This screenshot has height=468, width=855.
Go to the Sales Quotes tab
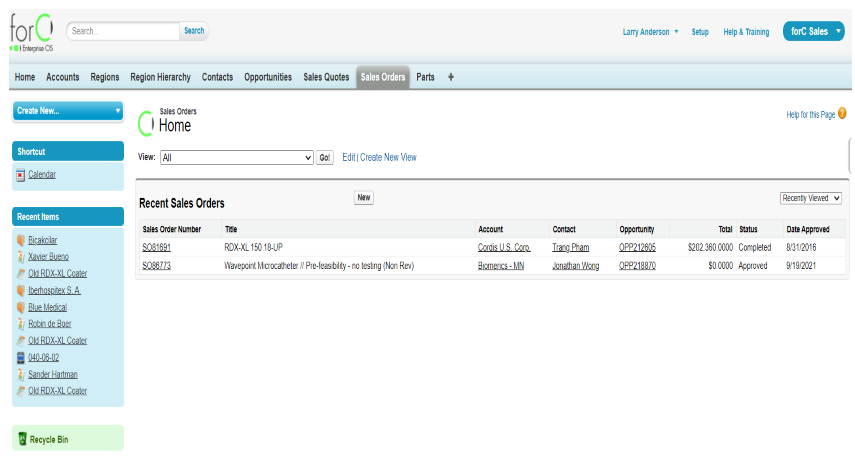tap(326, 77)
